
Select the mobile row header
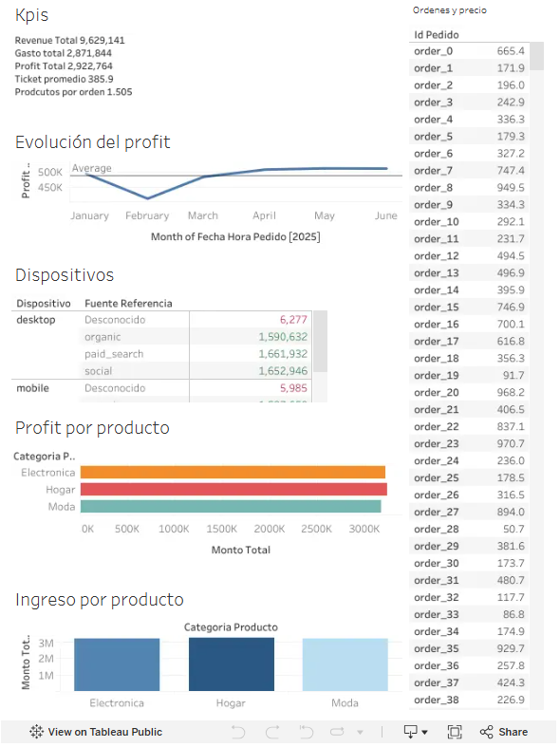click(32, 388)
